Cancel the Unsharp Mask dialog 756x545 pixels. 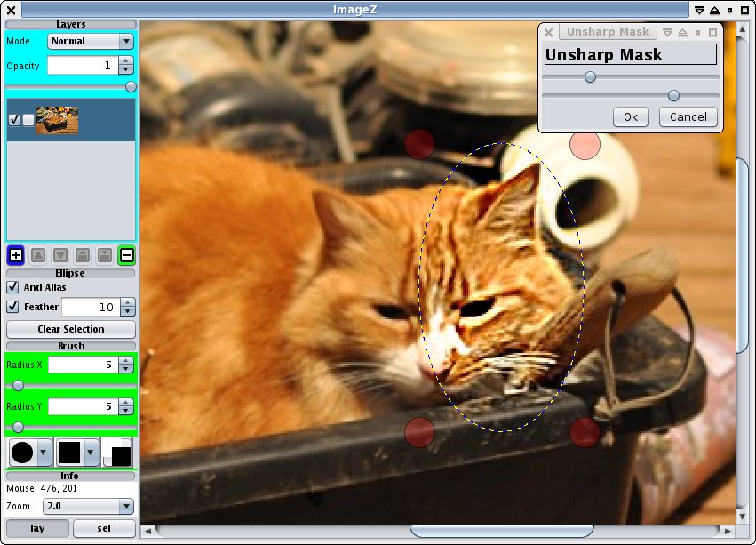pyautogui.click(x=688, y=116)
